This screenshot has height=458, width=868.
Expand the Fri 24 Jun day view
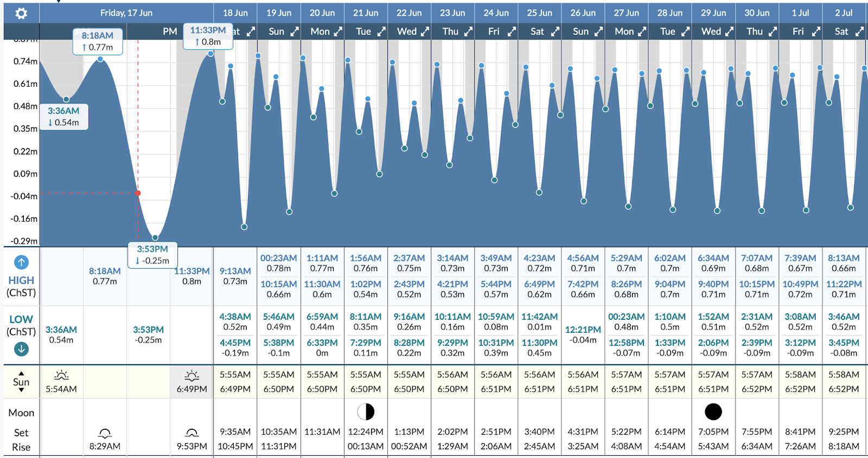click(x=512, y=31)
